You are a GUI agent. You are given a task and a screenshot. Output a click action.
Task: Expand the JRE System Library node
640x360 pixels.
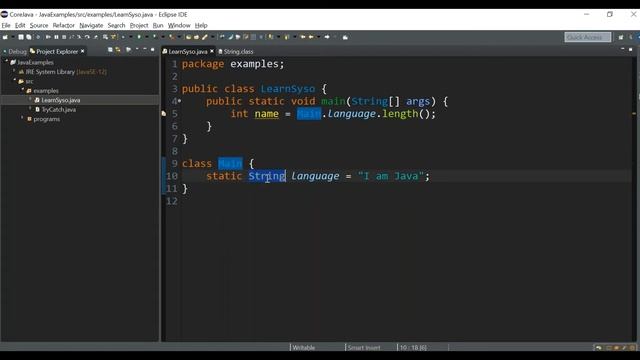[14, 71]
